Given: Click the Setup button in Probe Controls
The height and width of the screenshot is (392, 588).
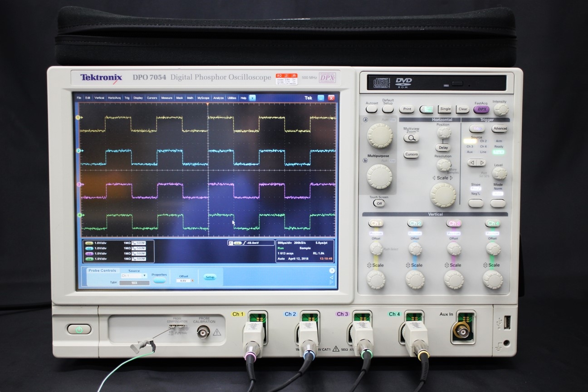Looking at the screenshot, I should [x=210, y=277].
